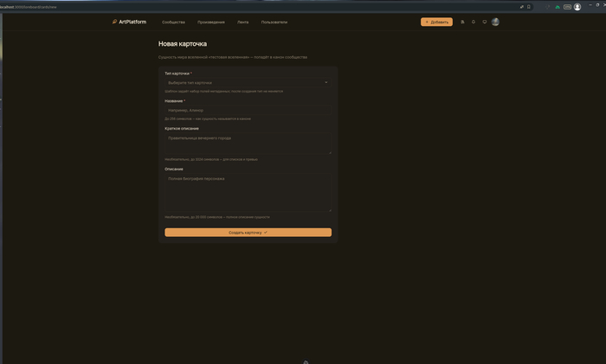The height and width of the screenshot is (364, 606).
Task: Open the notifications bell icon
Action: tap(474, 22)
